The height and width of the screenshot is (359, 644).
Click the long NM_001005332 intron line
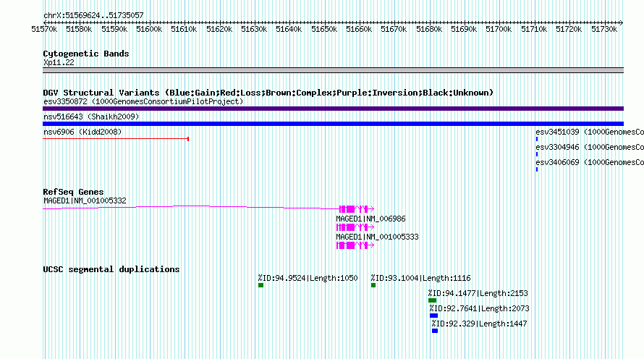tap(191, 207)
